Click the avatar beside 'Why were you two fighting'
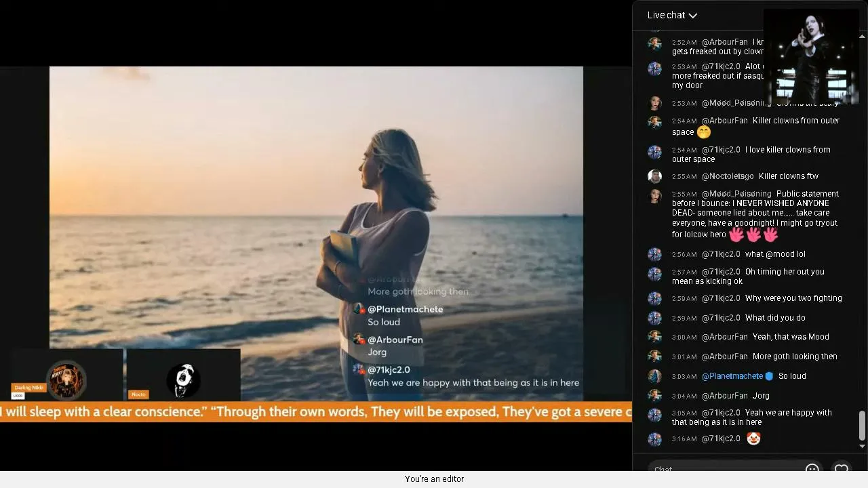 [x=654, y=298]
